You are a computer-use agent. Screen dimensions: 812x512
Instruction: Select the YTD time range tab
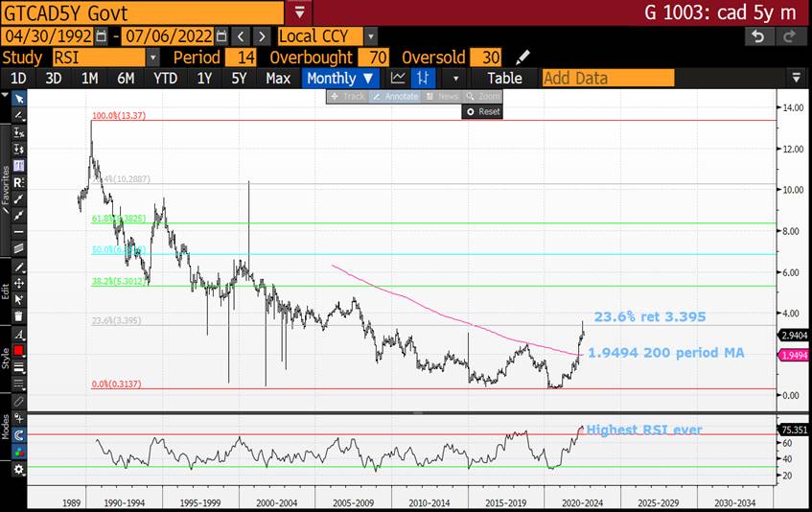coord(165,79)
